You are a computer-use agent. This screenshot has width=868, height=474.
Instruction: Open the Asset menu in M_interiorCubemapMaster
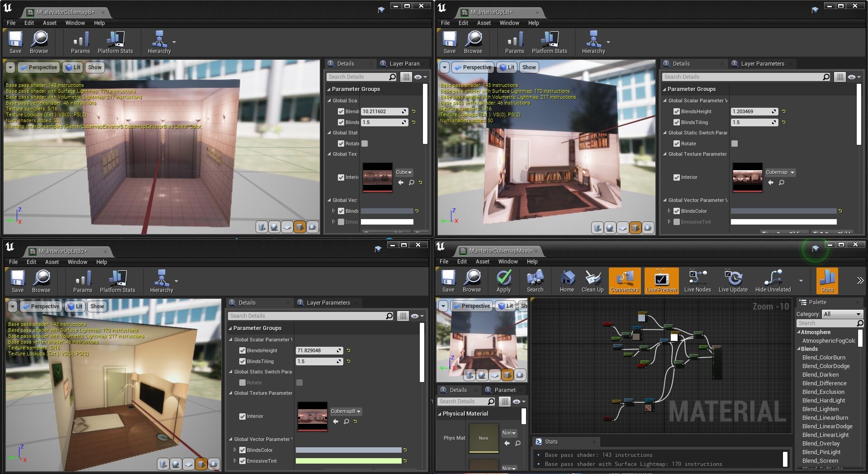(482, 261)
